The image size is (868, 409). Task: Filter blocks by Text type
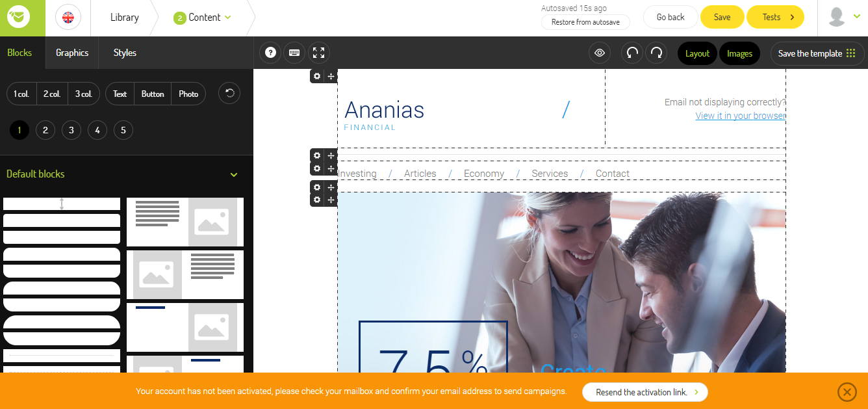[x=120, y=94]
